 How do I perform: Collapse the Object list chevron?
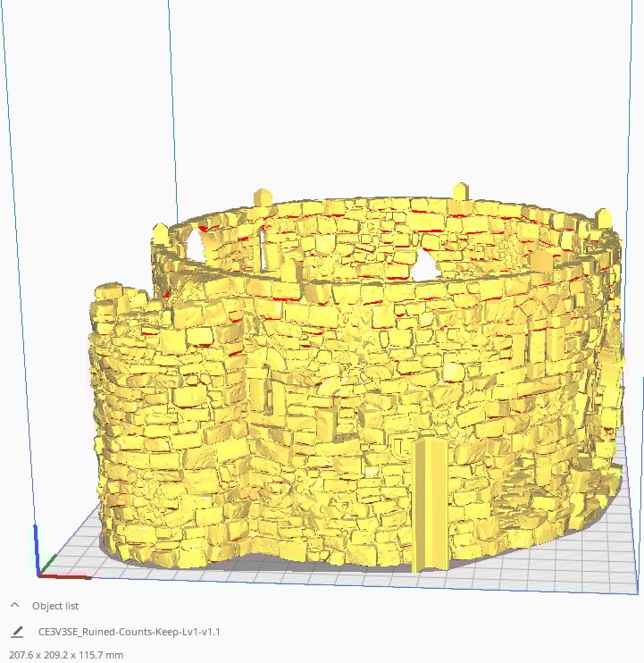pos(15,605)
